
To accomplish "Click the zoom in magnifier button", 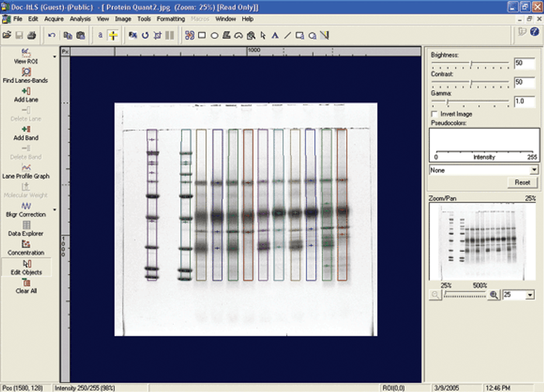I will (x=493, y=295).
